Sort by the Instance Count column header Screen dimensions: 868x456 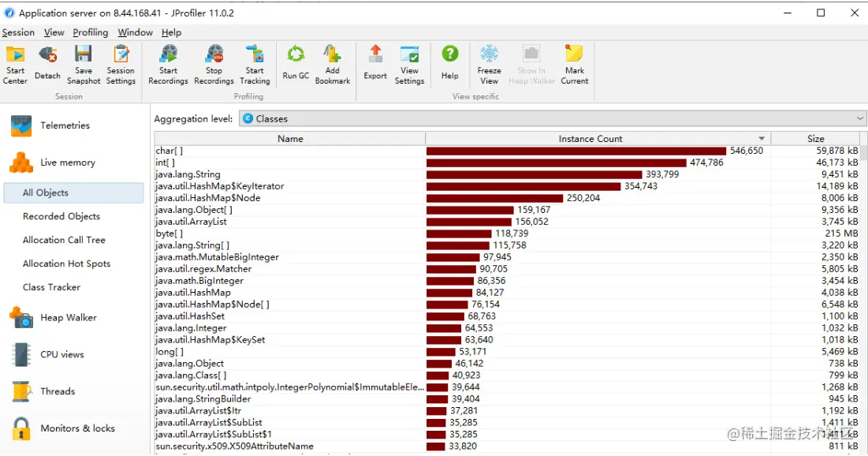click(x=598, y=139)
